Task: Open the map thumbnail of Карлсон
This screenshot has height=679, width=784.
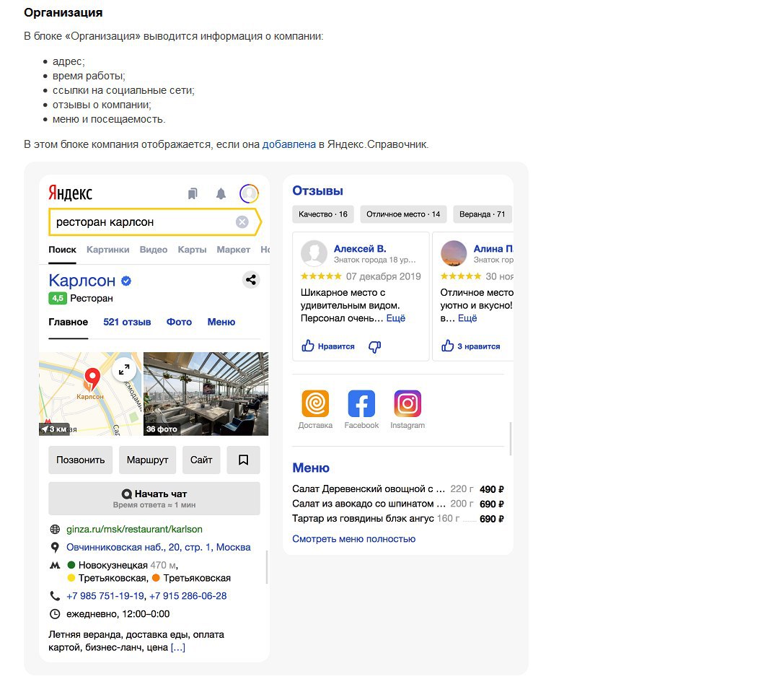Action: pos(90,394)
